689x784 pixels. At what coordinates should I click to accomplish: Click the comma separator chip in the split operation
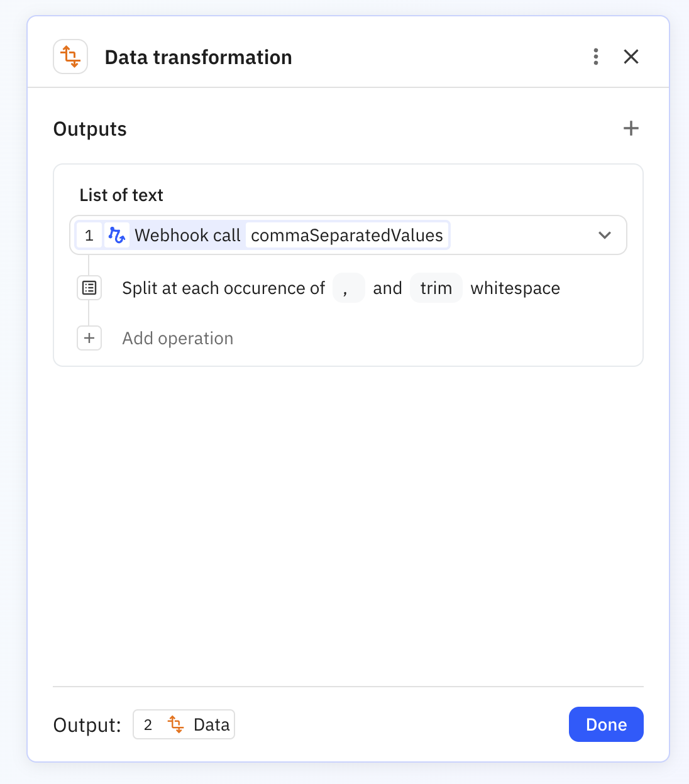[x=349, y=288]
